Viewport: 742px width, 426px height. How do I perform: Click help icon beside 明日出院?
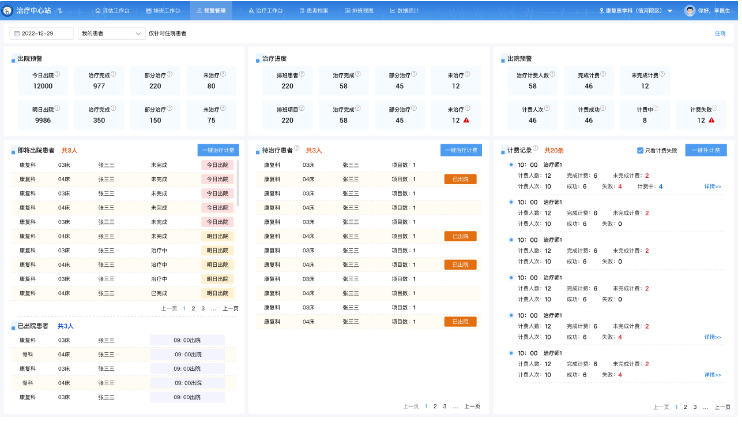click(x=57, y=108)
